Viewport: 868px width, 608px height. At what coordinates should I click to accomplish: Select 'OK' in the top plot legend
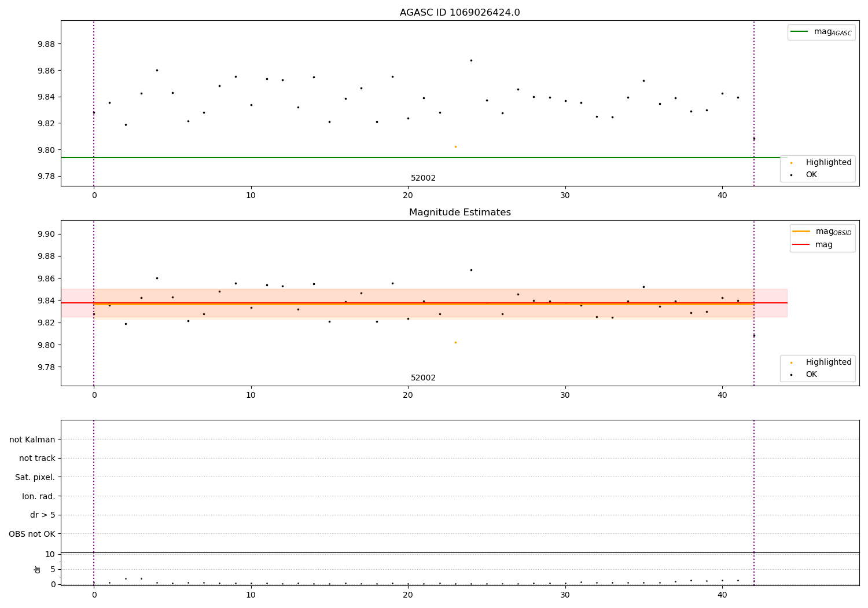811,174
